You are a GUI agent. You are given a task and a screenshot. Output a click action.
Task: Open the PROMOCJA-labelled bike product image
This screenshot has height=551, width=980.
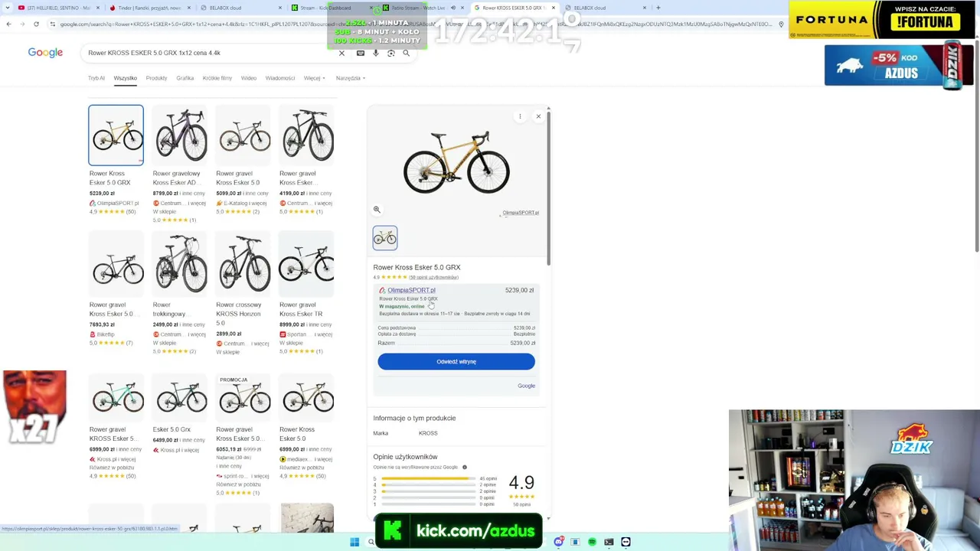click(243, 398)
